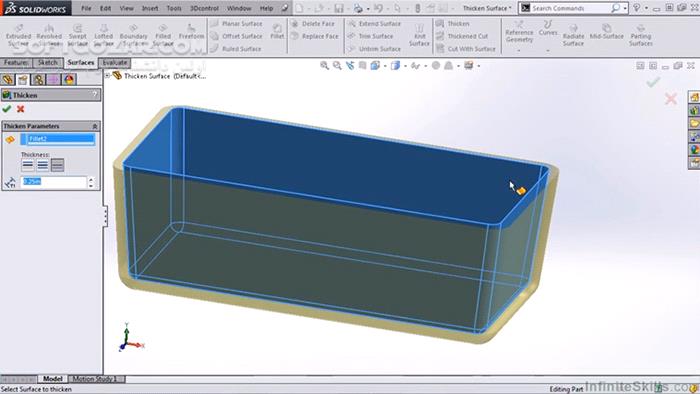Viewport: 700px width, 394px height.
Task: Open the Window menu
Action: (x=239, y=8)
